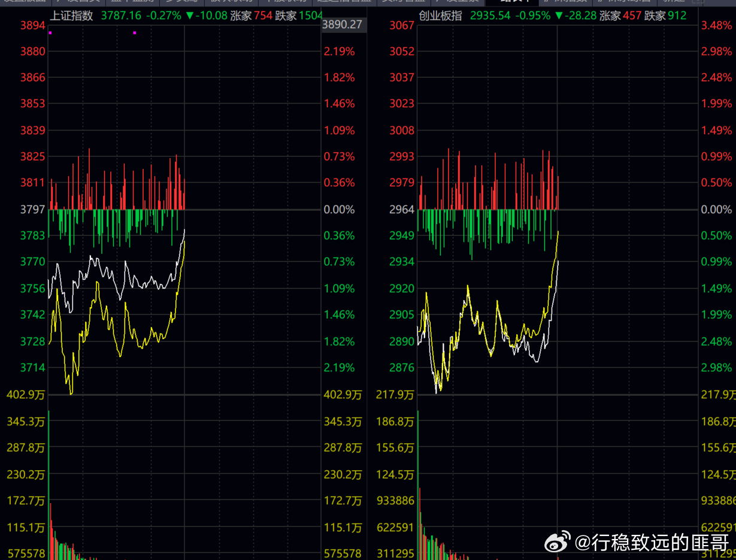This screenshot has height=560, width=736.
Task: Click the 创业板指 price value 2935.54
Action: pyautogui.click(x=490, y=16)
